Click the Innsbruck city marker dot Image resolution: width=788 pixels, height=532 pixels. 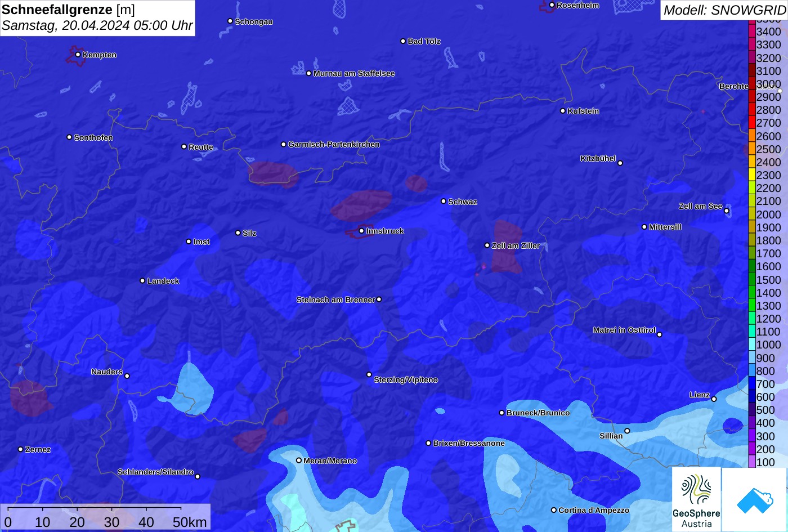361,231
